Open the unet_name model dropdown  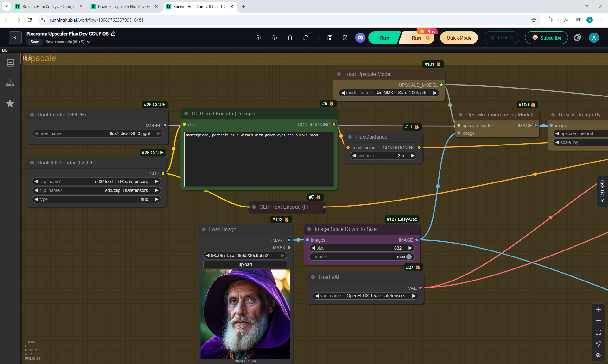98,133
